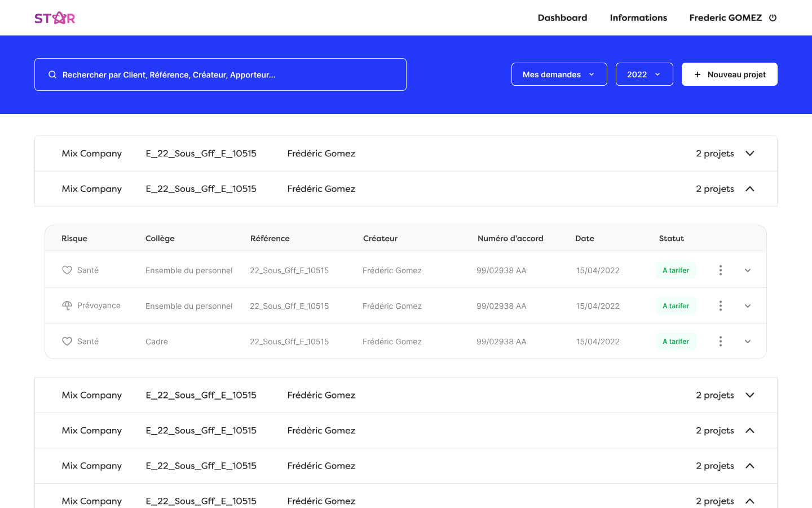Viewport: 812px width, 508px height.
Task: Click Frédéric Gomez in Prévoyance row
Action: 392,306
